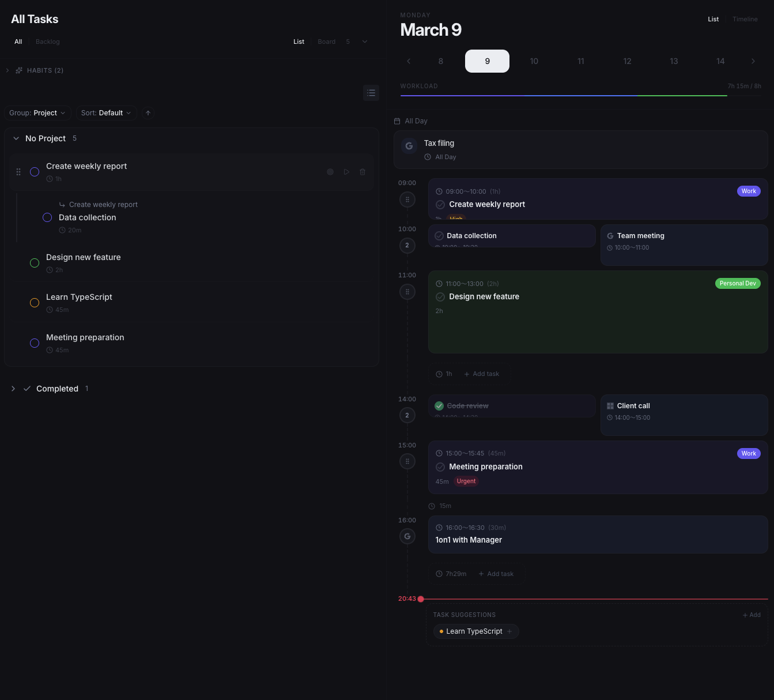The image size is (774, 700).
Task: Select day 10 in the date strip
Action: (x=534, y=61)
